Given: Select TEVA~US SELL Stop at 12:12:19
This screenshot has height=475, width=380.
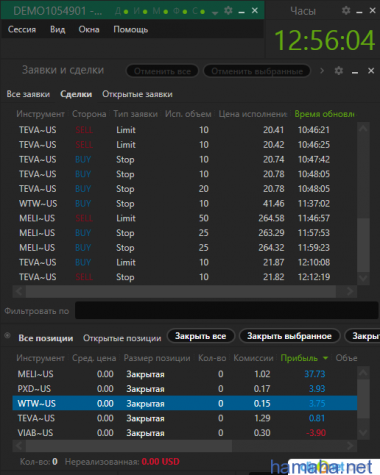Looking at the screenshot, I should [x=185, y=277].
